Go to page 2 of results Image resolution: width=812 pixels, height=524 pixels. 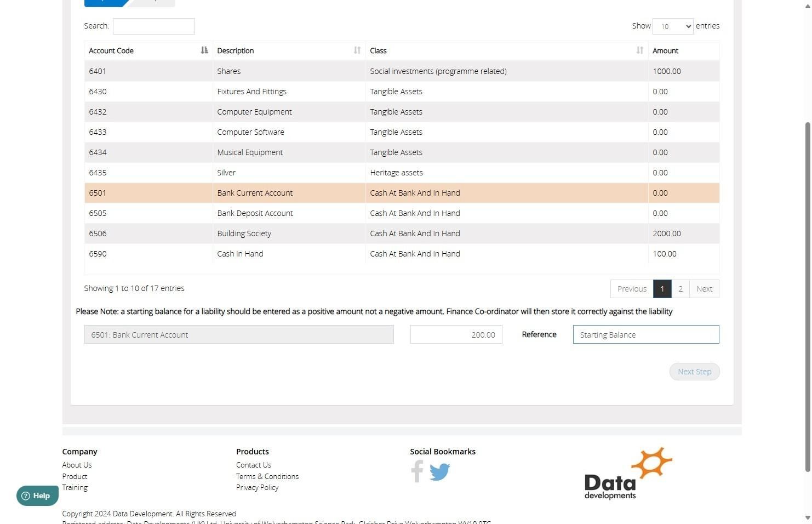pos(681,289)
